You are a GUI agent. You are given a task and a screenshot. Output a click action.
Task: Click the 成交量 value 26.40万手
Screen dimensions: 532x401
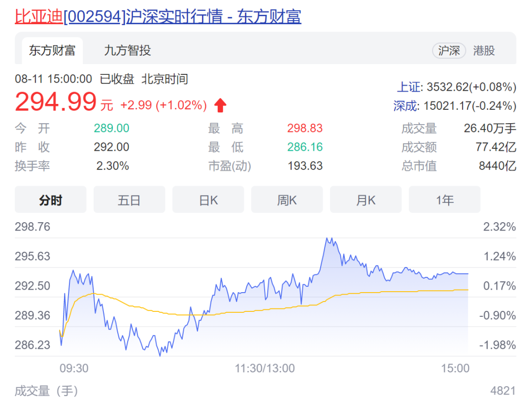click(490, 128)
